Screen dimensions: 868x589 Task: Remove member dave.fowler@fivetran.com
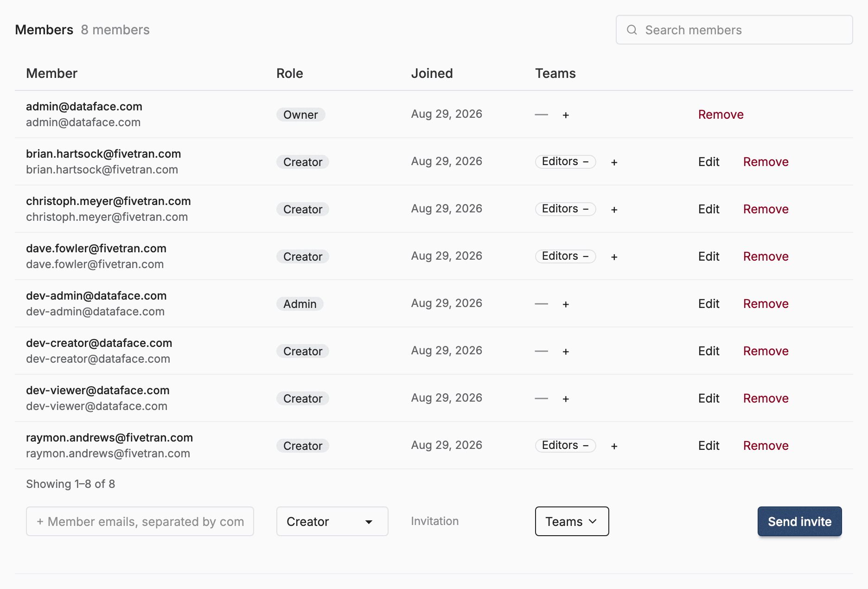[766, 256]
